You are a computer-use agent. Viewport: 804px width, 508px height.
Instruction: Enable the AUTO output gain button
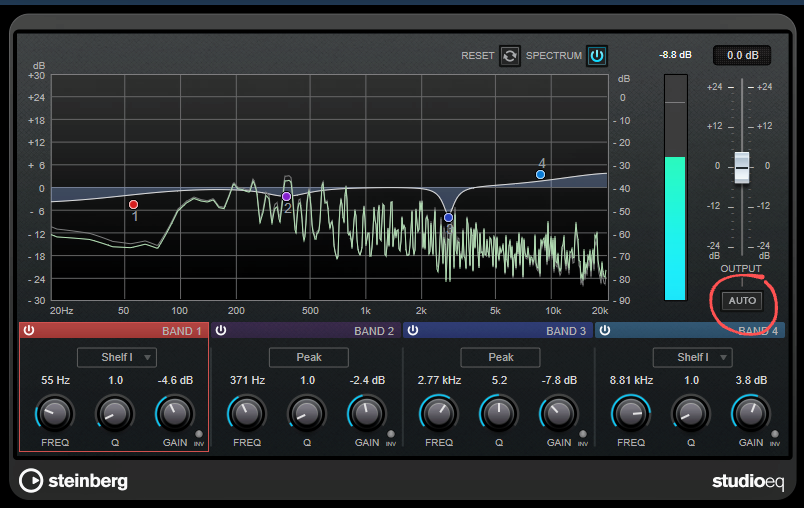coord(740,300)
